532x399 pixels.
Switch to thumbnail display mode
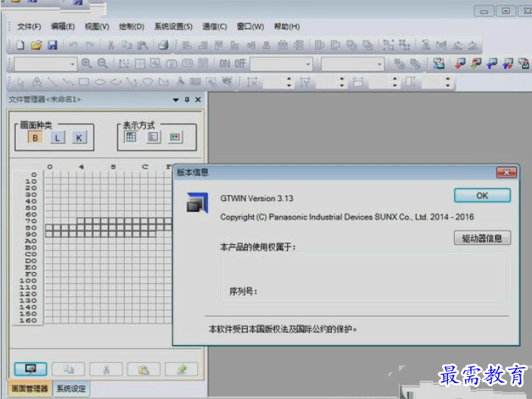175,137
